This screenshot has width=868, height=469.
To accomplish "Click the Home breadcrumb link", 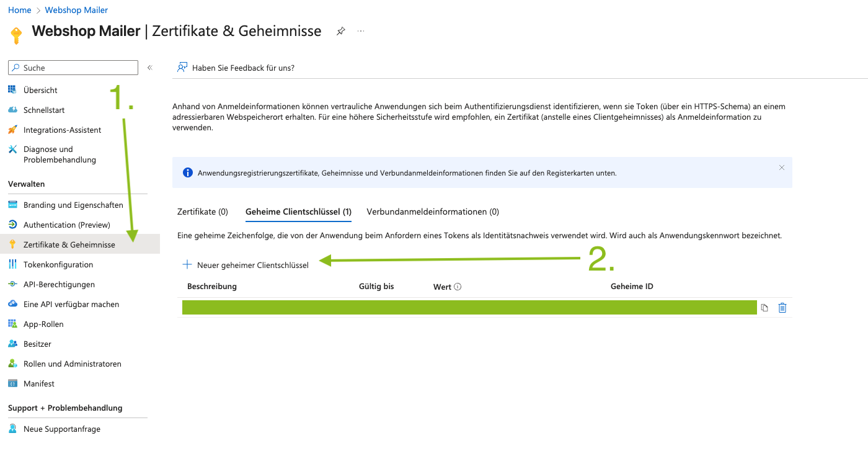I will (x=19, y=10).
